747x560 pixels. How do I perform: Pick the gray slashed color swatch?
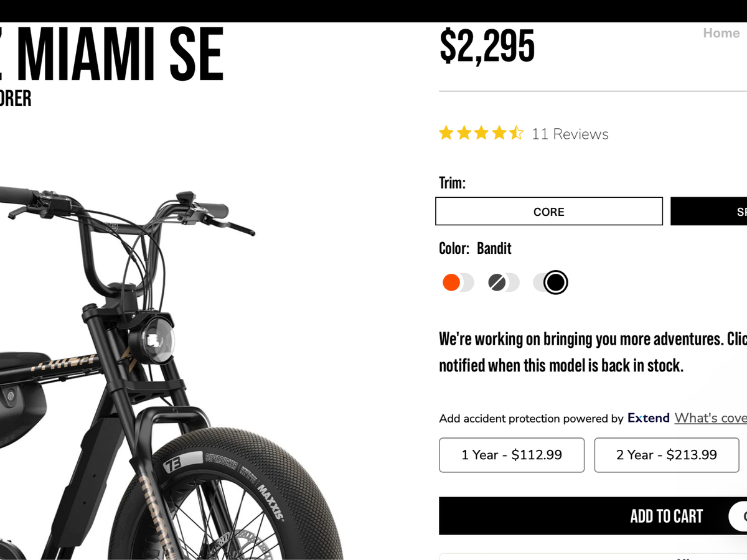pos(497,282)
